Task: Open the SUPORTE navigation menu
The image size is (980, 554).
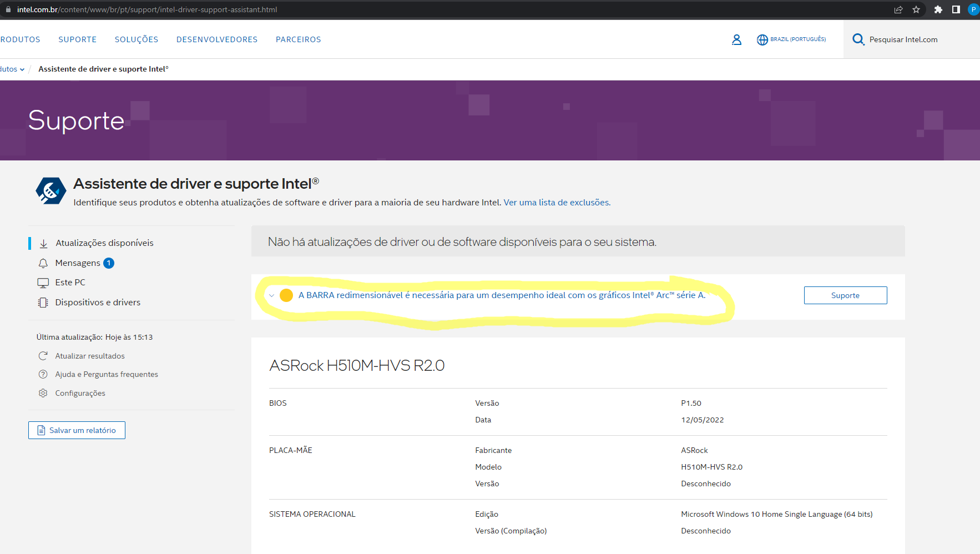Action: (78, 39)
